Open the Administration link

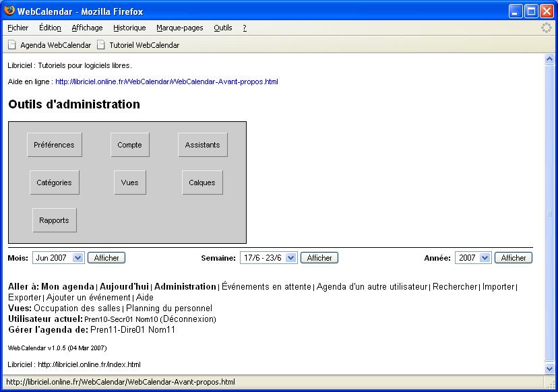(x=185, y=287)
